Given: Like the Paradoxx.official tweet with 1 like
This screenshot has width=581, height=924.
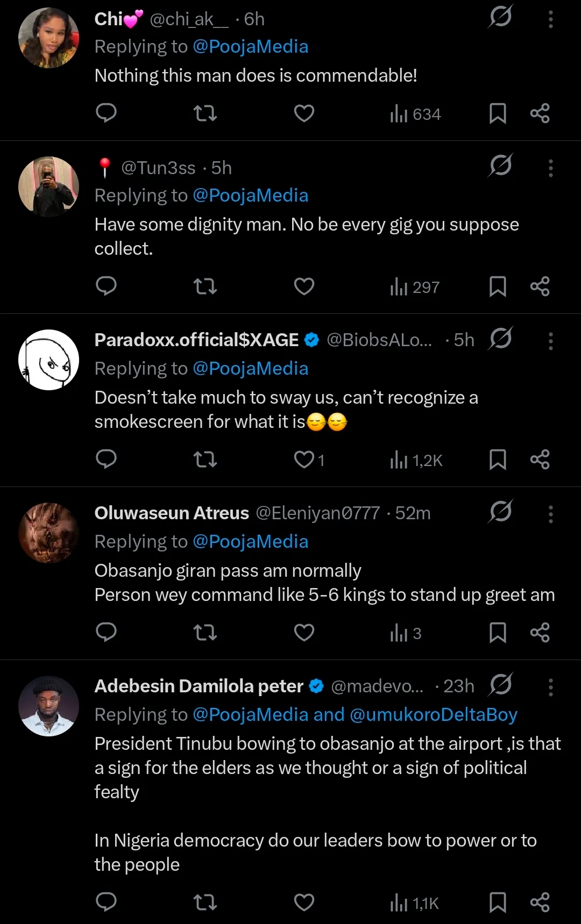Looking at the screenshot, I should click(x=305, y=460).
